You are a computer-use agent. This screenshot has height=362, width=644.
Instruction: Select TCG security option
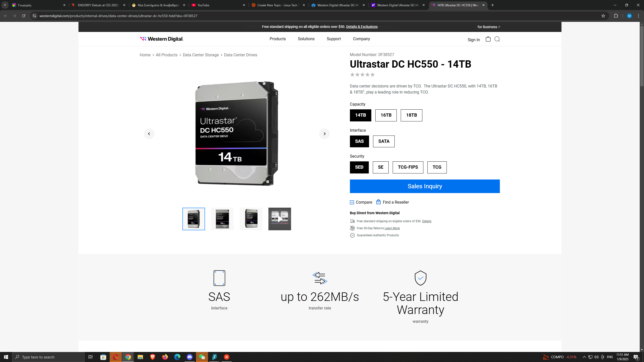(x=437, y=167)
